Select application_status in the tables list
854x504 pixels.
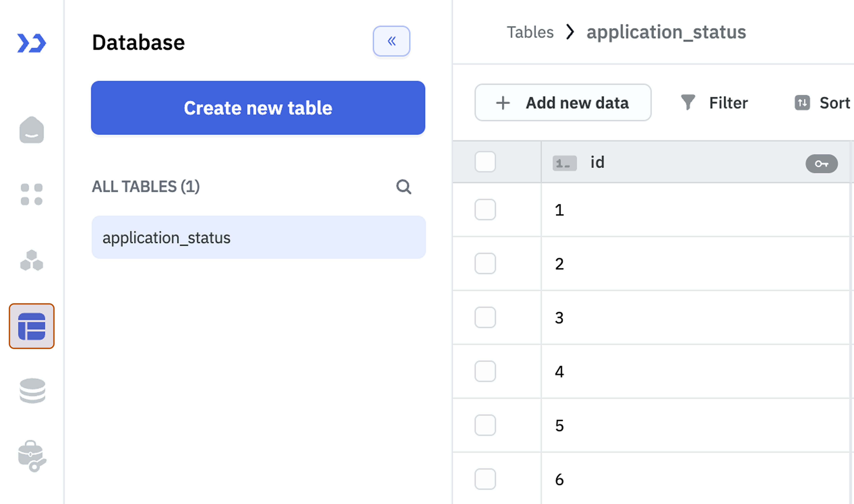[x=258, y=237]
